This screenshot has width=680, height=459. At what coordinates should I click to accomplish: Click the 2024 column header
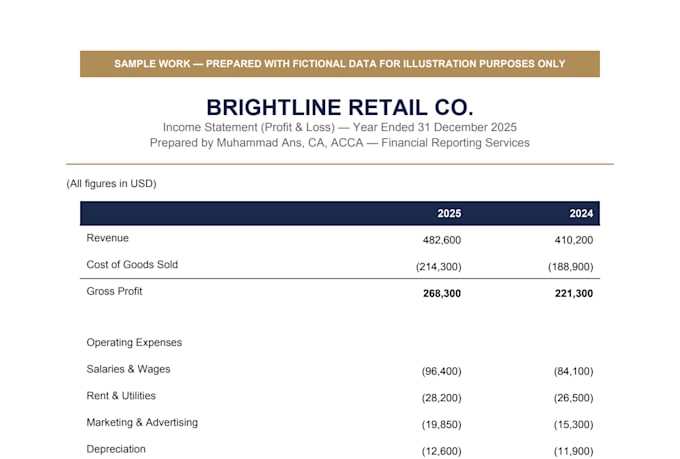[x=581, y=213]
